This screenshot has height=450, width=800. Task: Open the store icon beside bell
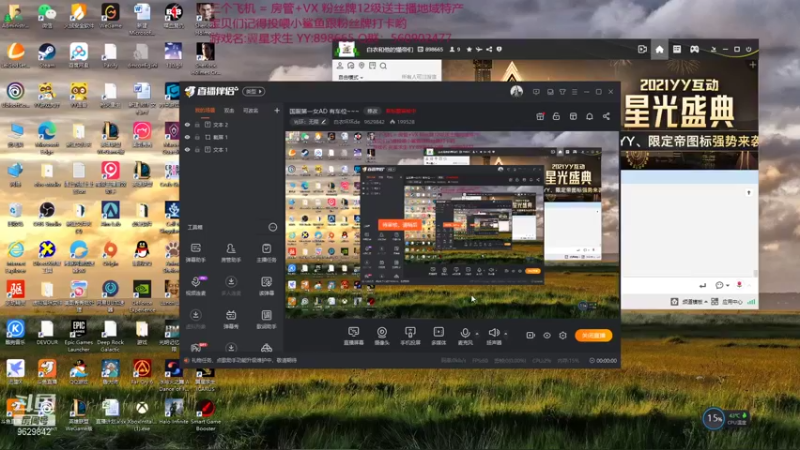click(573, 116)
